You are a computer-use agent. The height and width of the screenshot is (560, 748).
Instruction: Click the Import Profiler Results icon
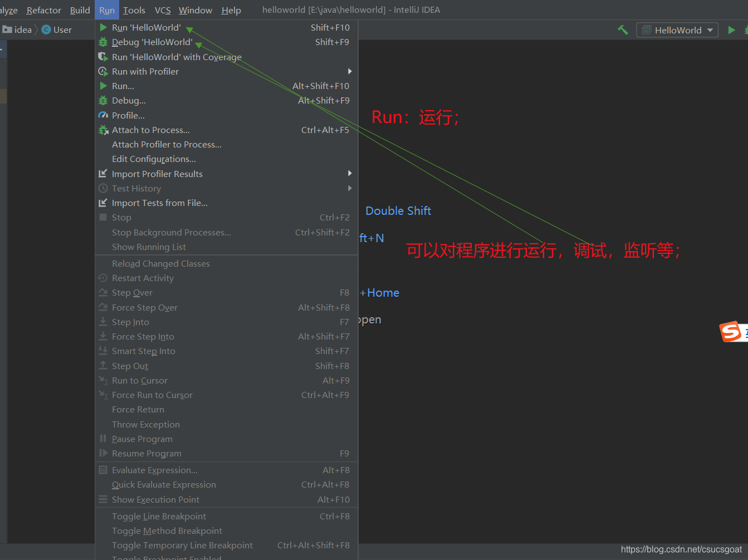point(103,174)
